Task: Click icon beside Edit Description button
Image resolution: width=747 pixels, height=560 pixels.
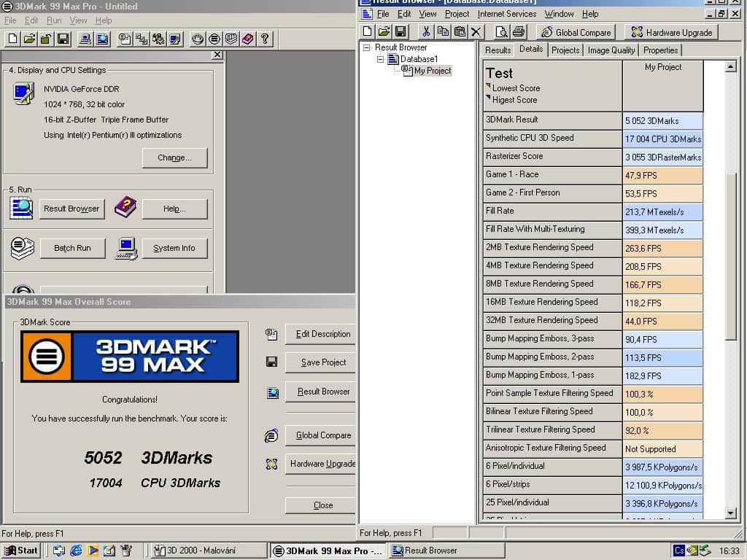Action: [x=271, y=334]
